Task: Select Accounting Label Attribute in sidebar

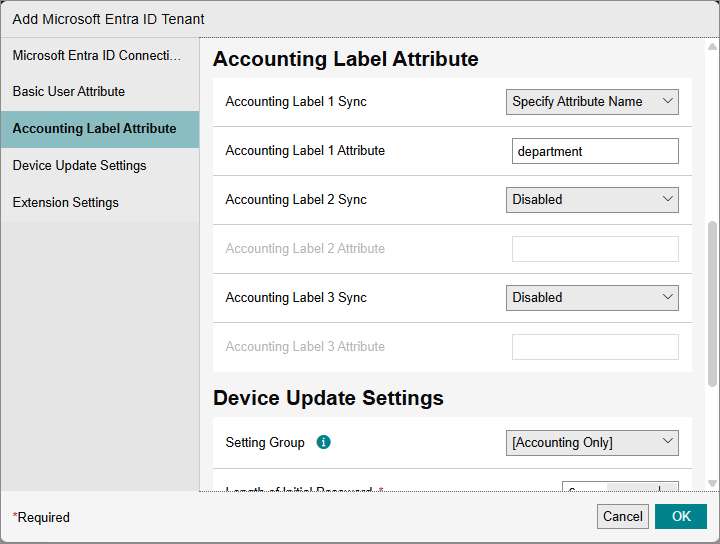Action: [100, 129]
